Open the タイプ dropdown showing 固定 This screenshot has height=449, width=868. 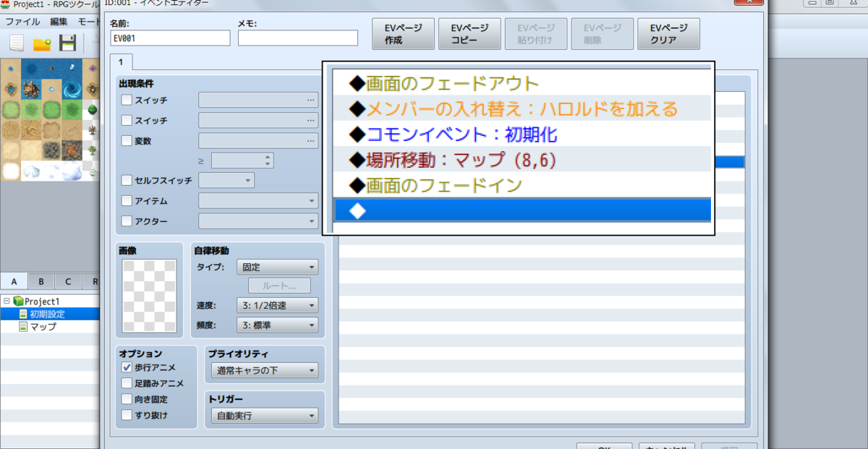point(277,267)
